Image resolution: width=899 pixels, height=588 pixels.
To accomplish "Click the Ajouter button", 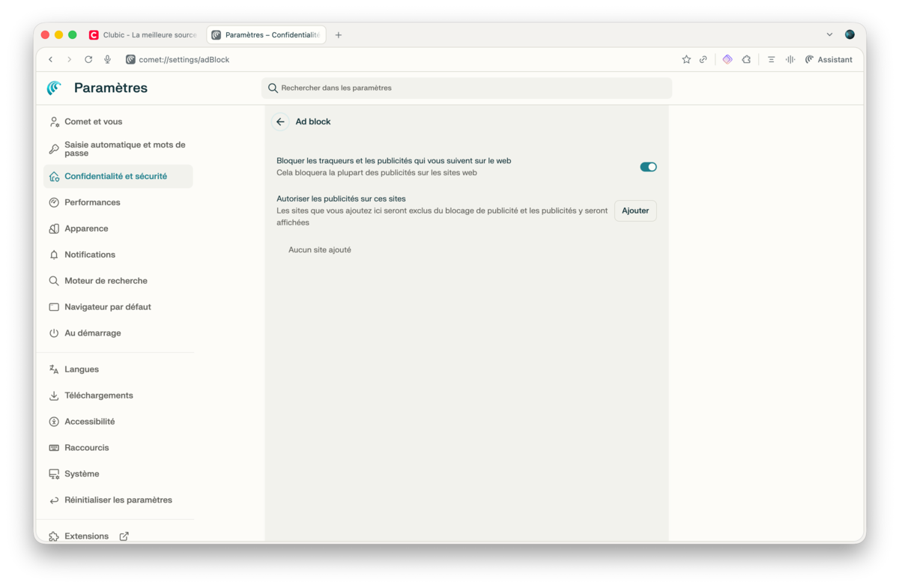I will [x=635, y=211].
